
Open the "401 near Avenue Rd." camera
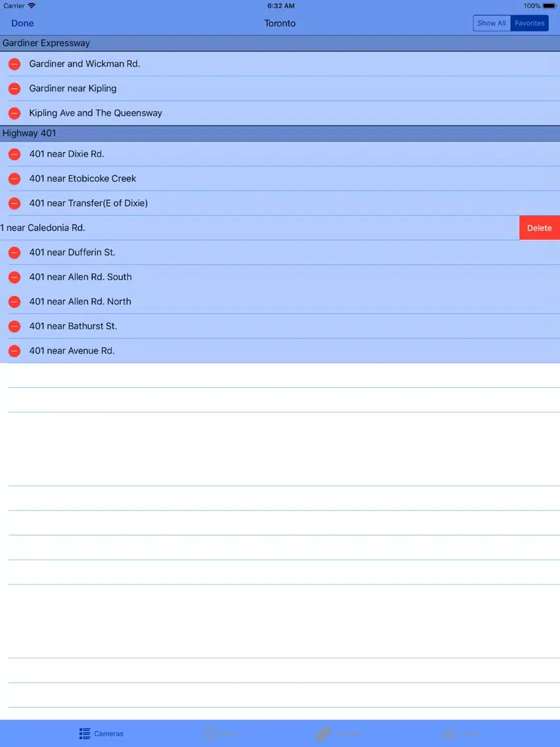(x=72, y=350)
